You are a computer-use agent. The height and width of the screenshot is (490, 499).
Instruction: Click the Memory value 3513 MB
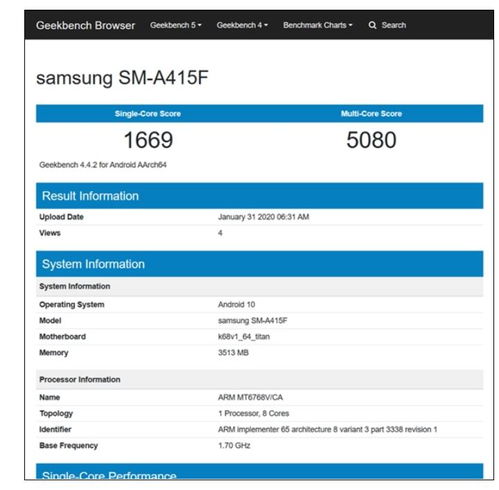click(233, 353)
